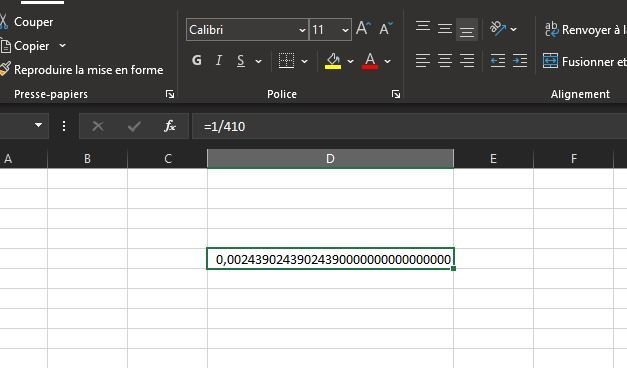This screenshot has height=368, width=627.
Task: Center text horizontally
Action: click(445, 61)
